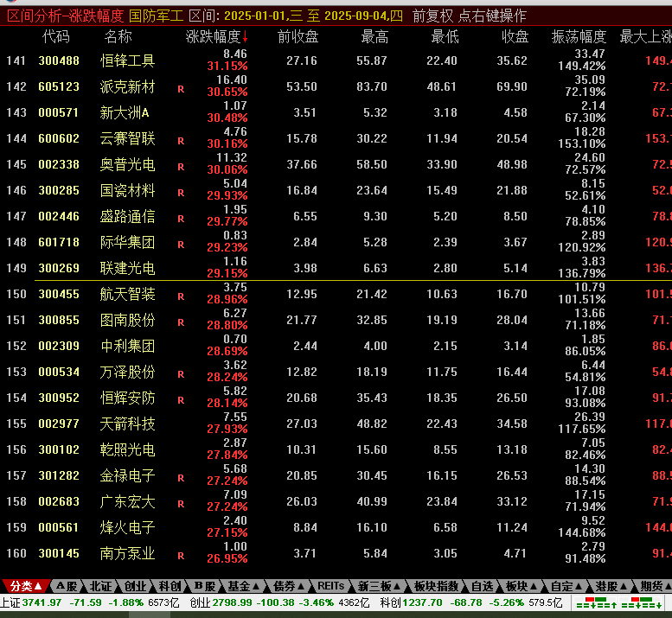The image size is (672, 618).
Task: Click the R mark next to 际华集团
Action: [x=181, y=245]
